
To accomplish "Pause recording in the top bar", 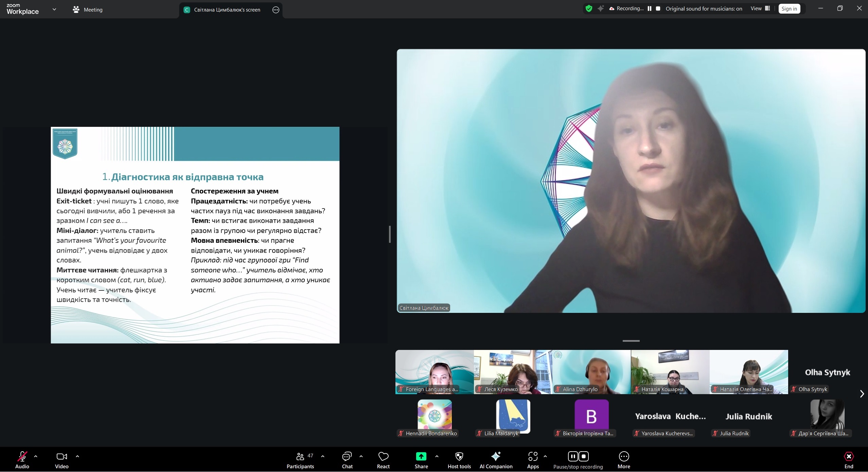I will click(650, 9).
